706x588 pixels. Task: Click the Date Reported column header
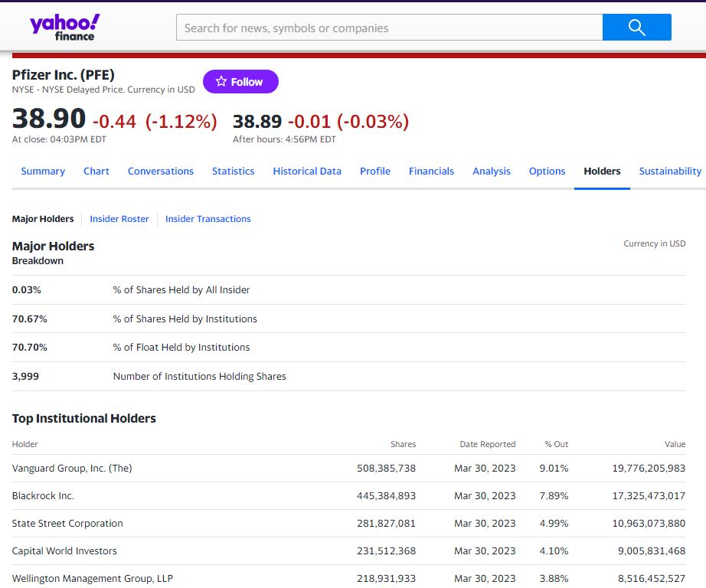488,444
